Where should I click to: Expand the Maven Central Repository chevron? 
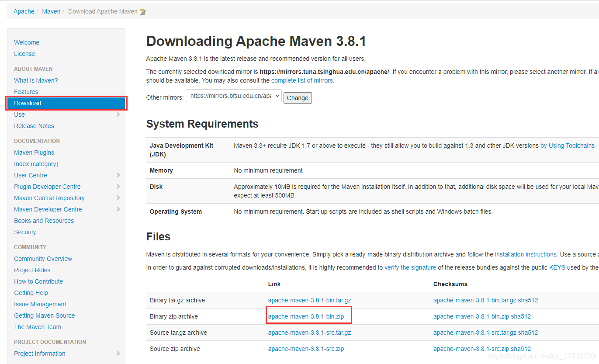(x=118, y=198)
